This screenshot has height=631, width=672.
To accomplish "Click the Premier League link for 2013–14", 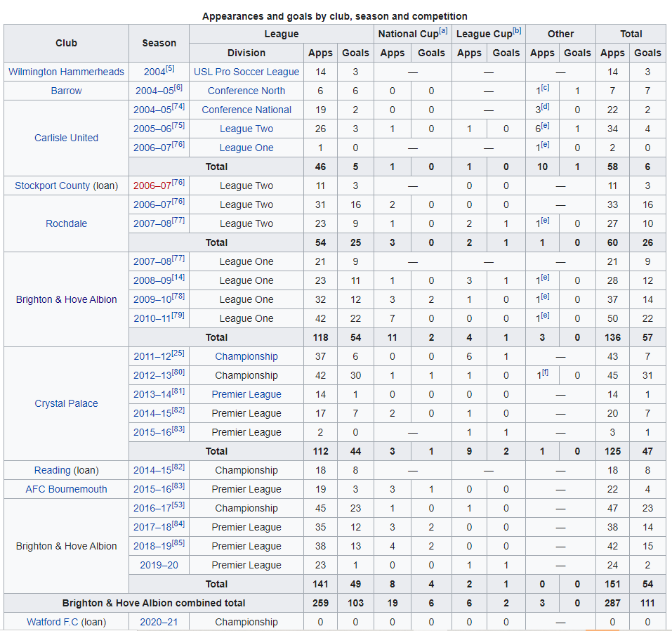I will pos(246,394).
